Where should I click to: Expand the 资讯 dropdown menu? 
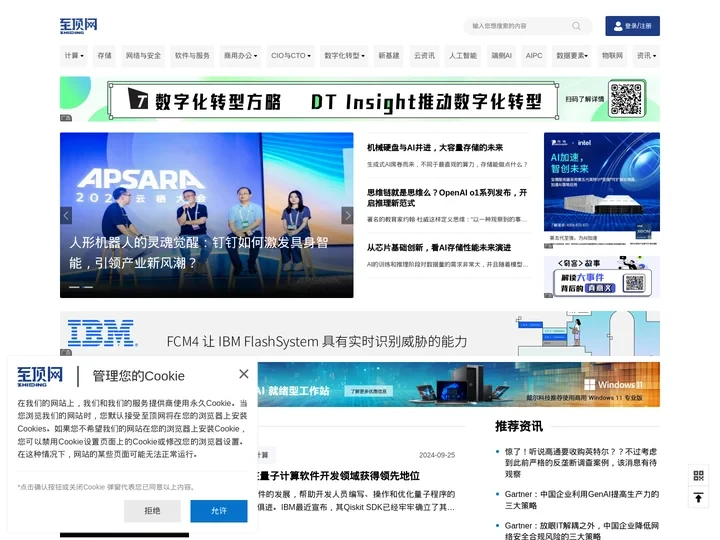click(x=646, y=56)
